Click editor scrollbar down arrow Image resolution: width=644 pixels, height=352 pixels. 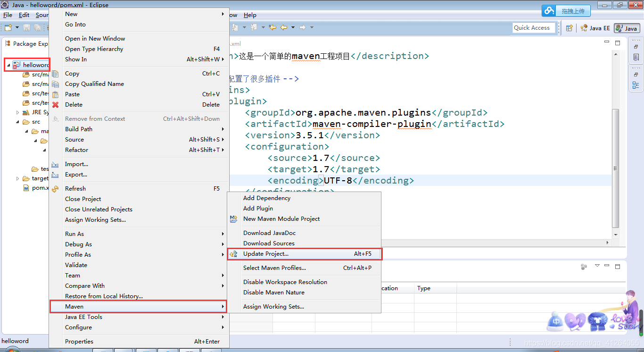pos(615,234)
